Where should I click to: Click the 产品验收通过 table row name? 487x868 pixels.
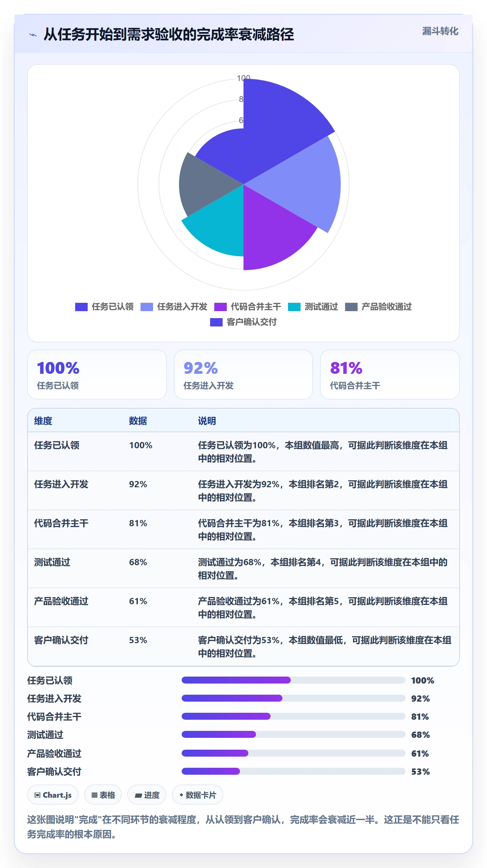(61, 601)
